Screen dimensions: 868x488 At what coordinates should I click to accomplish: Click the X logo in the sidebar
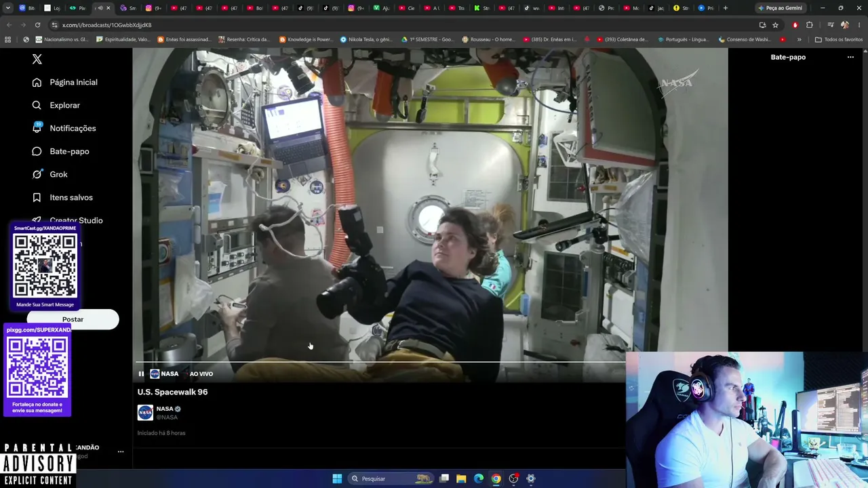click(37, 59)
